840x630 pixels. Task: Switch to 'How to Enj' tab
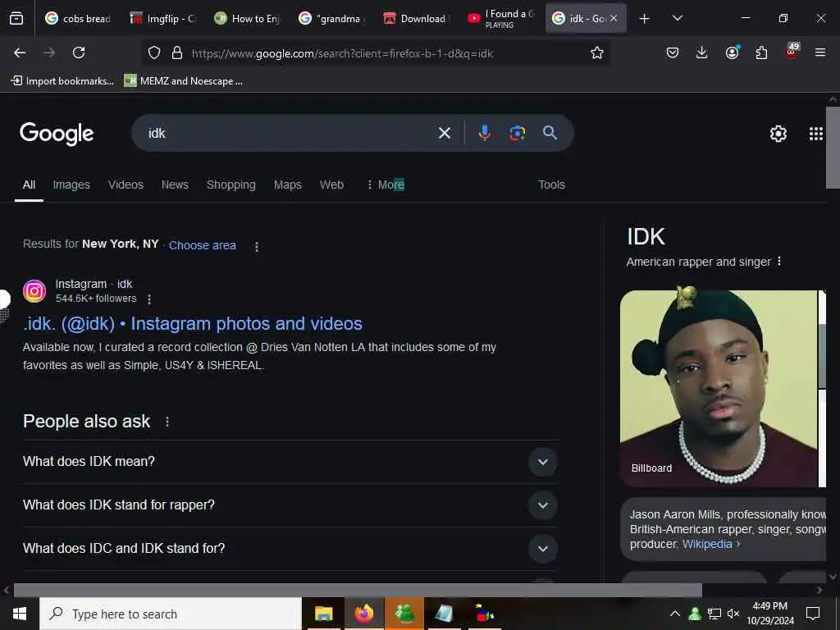tap(248, 18)
